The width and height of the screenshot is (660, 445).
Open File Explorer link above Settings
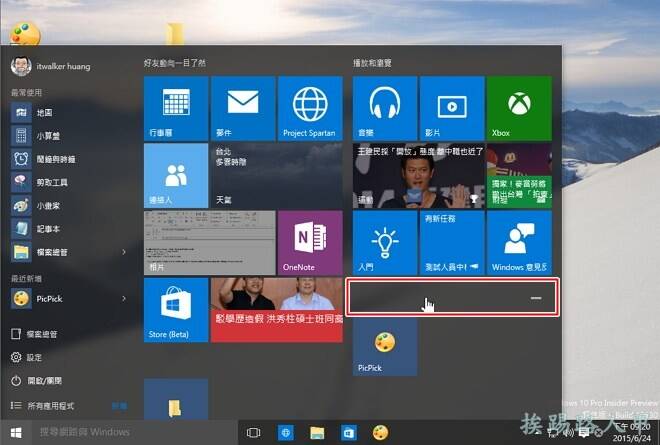coord(34,334)
